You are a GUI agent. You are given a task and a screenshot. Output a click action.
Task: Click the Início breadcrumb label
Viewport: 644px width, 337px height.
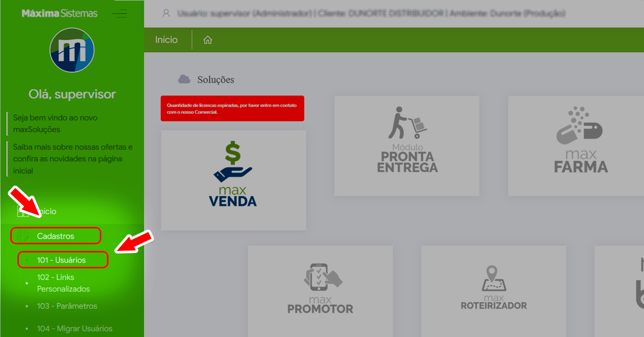166,40
